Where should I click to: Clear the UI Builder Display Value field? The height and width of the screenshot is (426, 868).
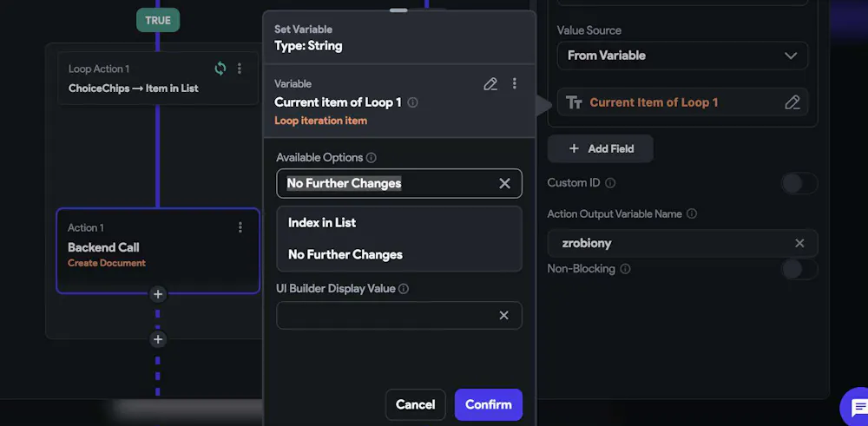tap(503, 315)
